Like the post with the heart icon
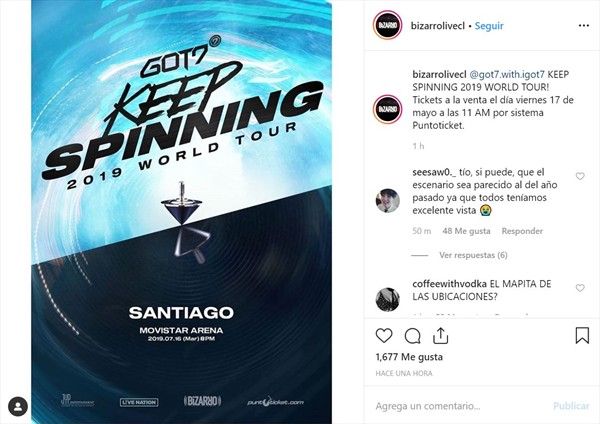The height and width of the screenshot is (424, 600). tap(384, 336)
